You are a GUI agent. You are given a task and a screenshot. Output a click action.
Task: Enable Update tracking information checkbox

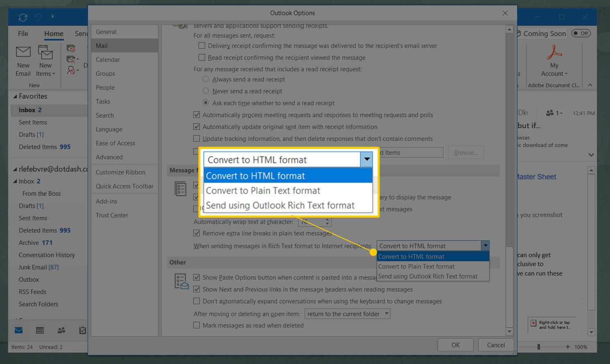click(197, 138)
